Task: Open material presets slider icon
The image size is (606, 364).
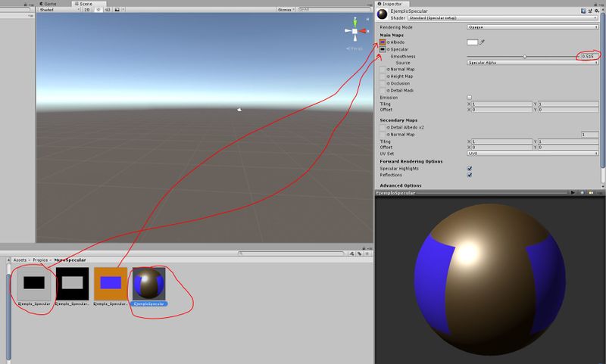Action: tap(590, 11)
